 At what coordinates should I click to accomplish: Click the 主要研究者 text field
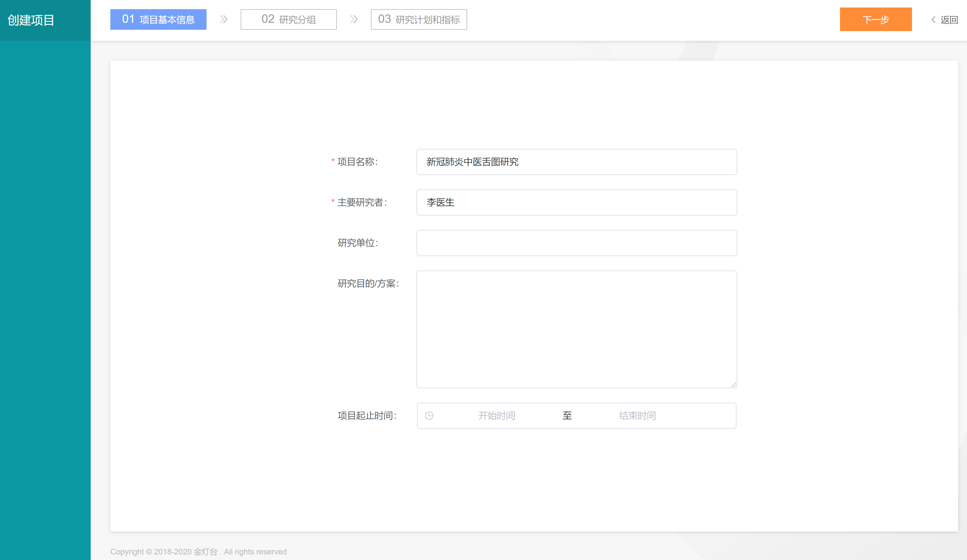coord(576,202)
